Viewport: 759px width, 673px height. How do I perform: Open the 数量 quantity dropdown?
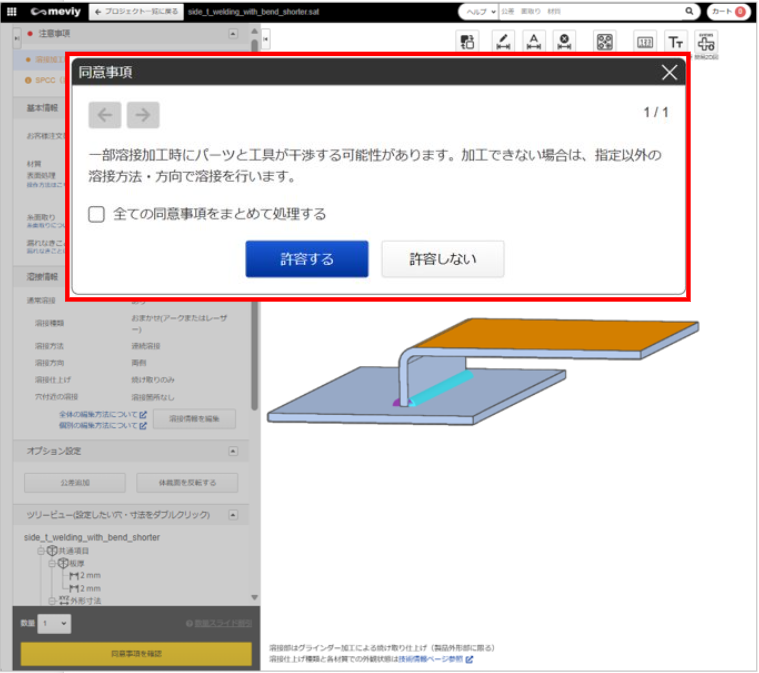coord(54,624)
